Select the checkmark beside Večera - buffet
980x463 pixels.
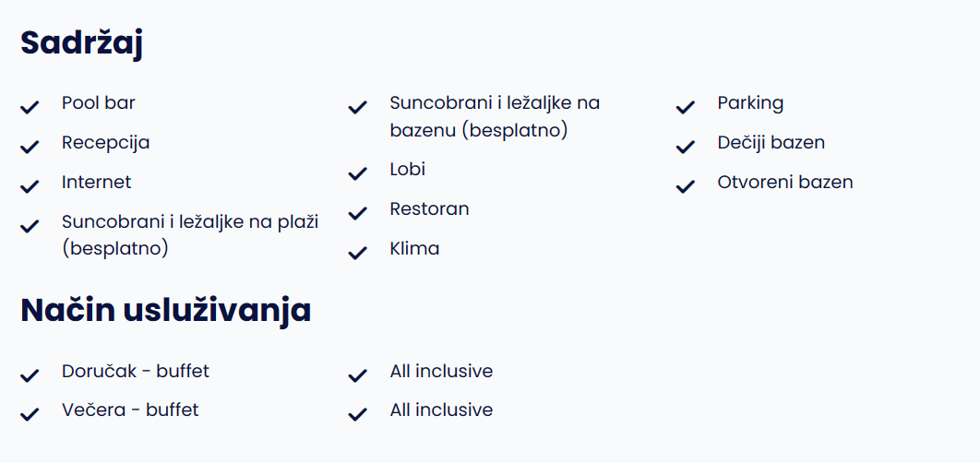click(30, 414)
